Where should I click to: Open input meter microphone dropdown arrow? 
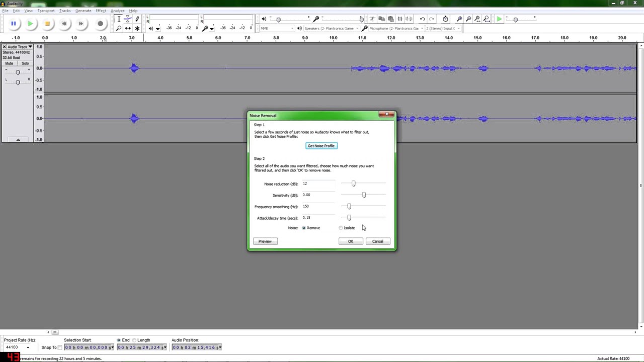[212, 29]
